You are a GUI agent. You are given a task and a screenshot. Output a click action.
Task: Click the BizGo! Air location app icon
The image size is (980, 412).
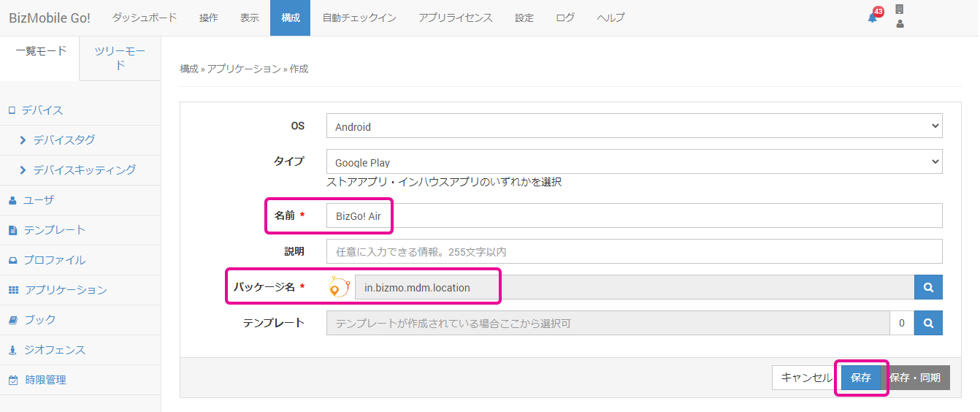click(339, 287)
